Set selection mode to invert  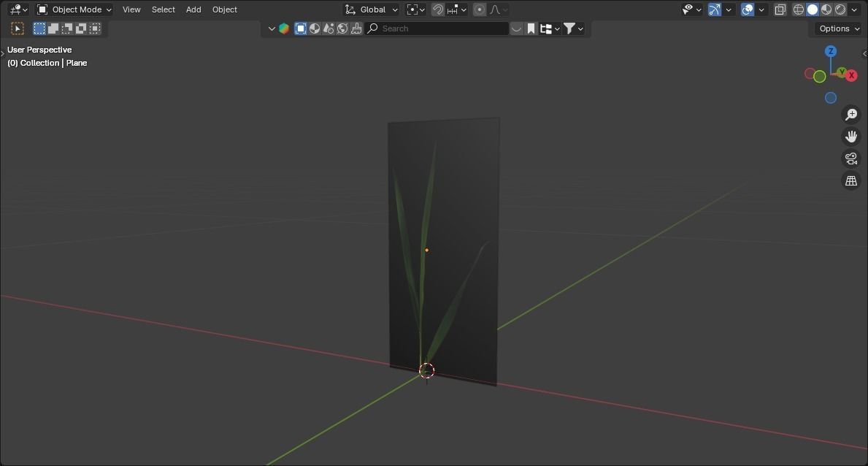tap(81, 28)
